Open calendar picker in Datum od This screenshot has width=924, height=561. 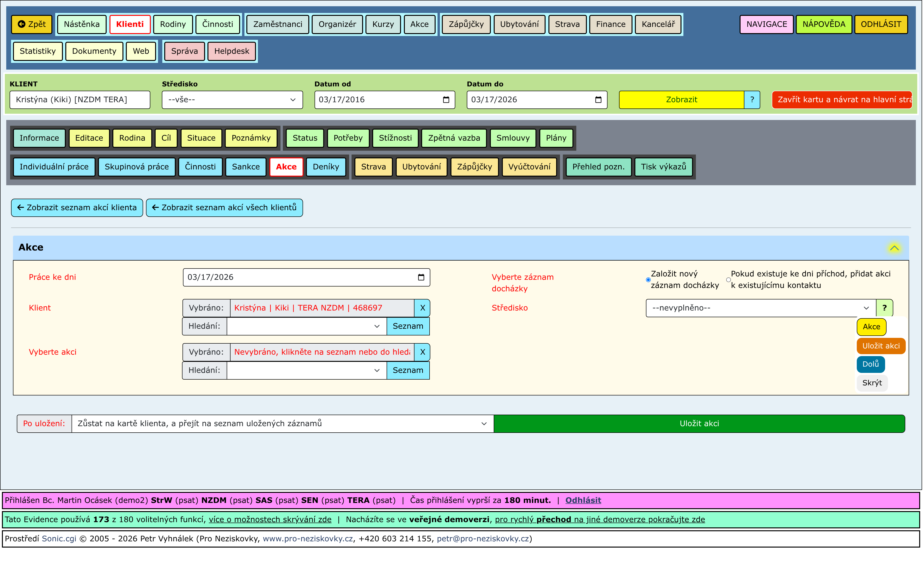pos(447,100)
